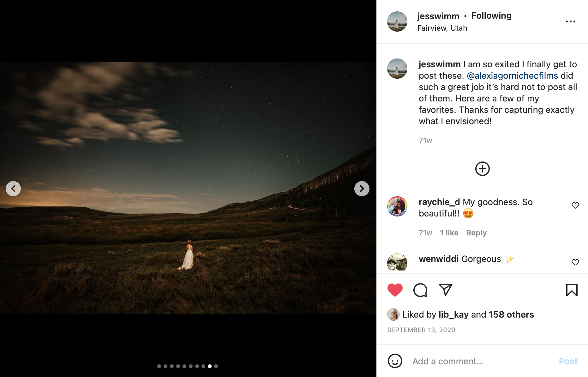Click jesswimm's avatar beside the caption
Image resolution: width=588 pixels, height=377 pixels.
[x=397, y=69]
